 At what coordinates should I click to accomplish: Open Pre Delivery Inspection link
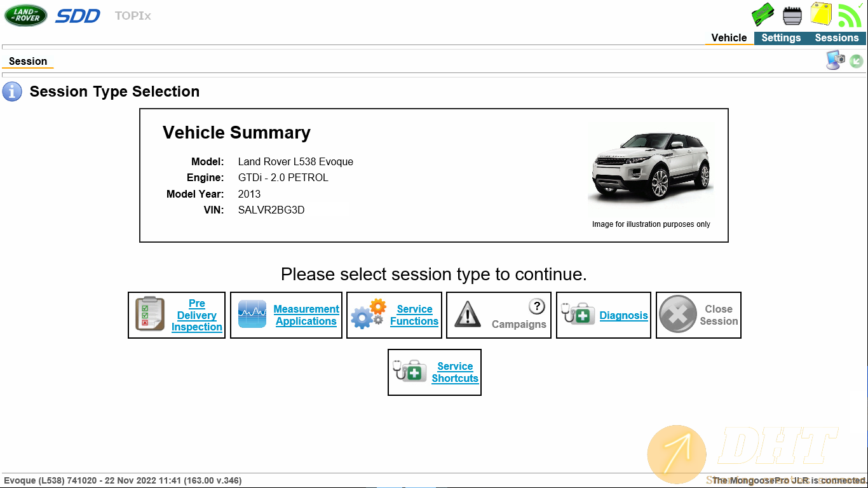pyautogui.click(x=197, y=315)
